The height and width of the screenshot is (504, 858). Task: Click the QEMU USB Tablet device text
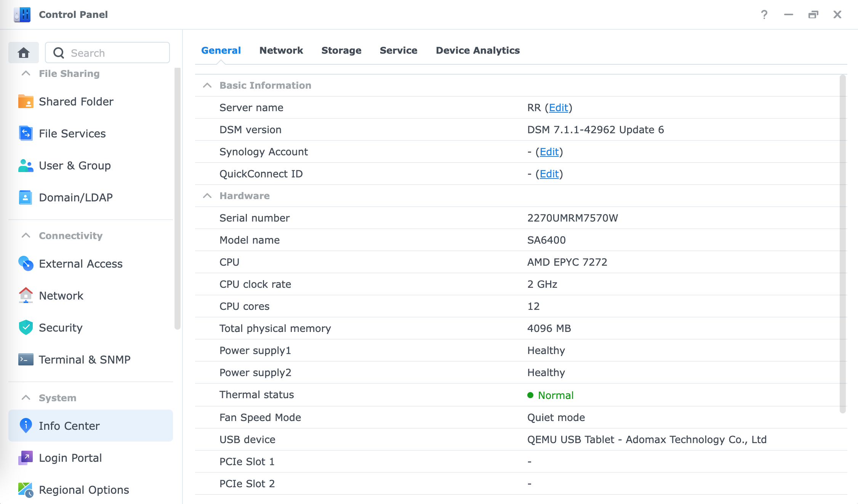pos(647,440)
